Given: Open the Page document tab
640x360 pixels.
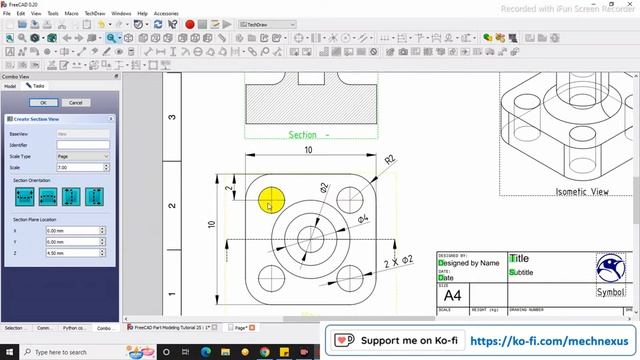Looking at the screenshot, I should coord(241,327).
